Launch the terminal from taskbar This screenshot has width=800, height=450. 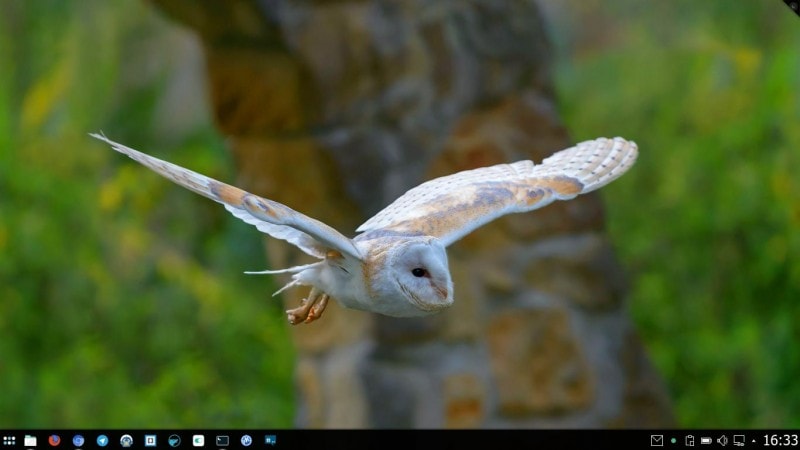[x=222, y=440]
